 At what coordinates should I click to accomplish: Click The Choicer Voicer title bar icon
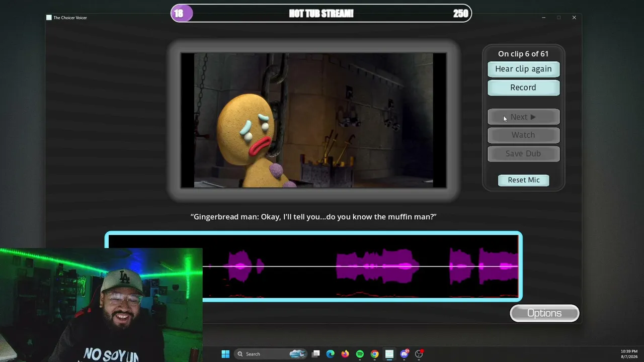(49, 18)
